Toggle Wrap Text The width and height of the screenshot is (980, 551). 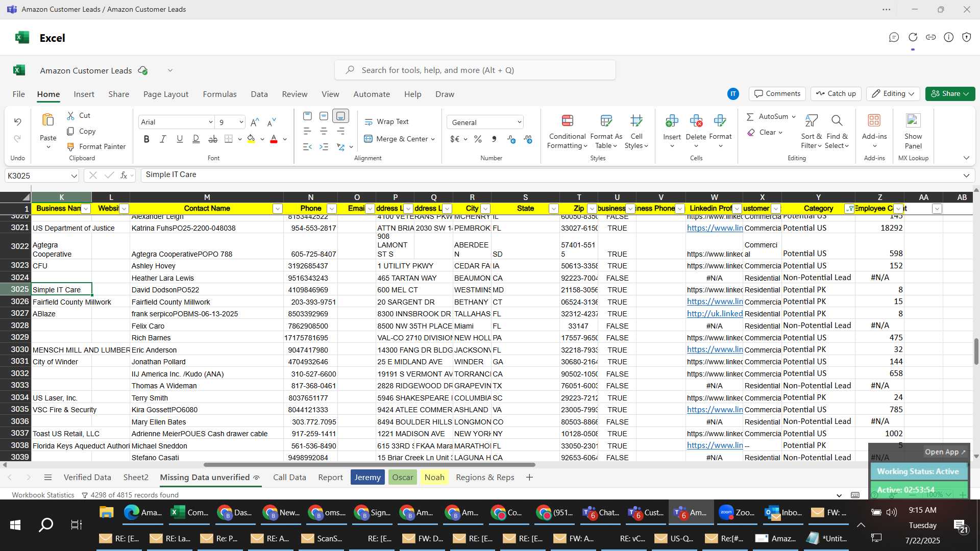point(386,122)
